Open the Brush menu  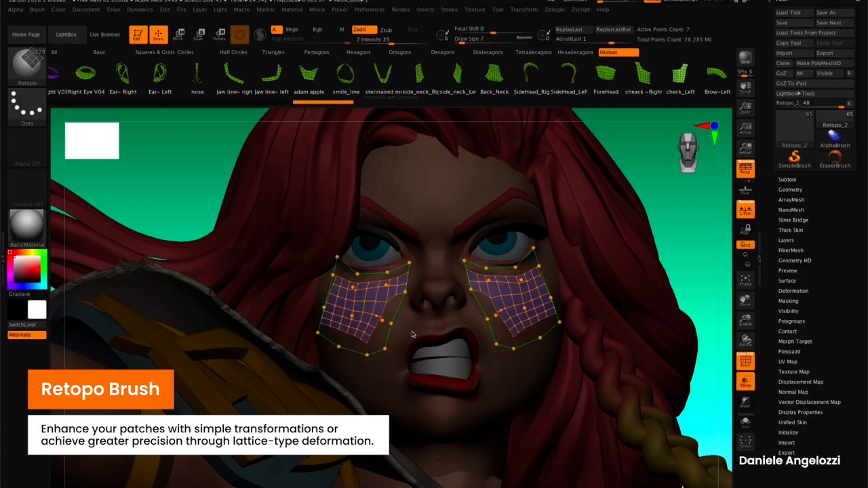(37, 9)
